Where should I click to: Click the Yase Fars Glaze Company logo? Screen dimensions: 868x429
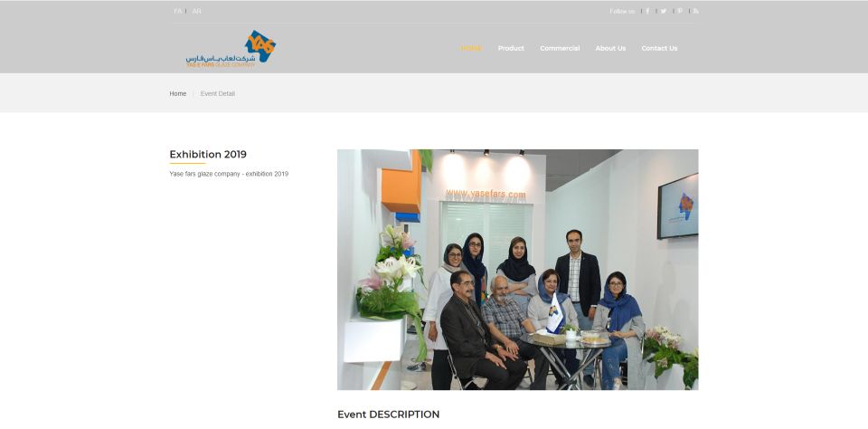pos(231,49)
